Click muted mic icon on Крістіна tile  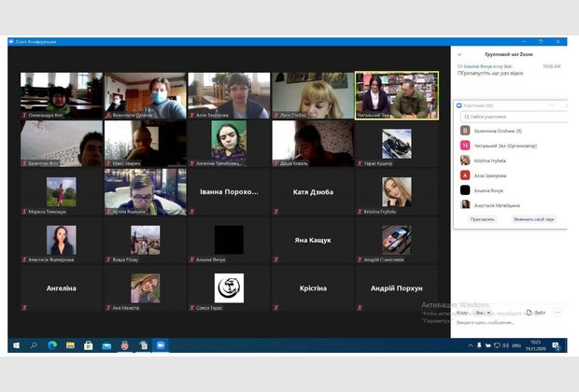click(276, 307)
